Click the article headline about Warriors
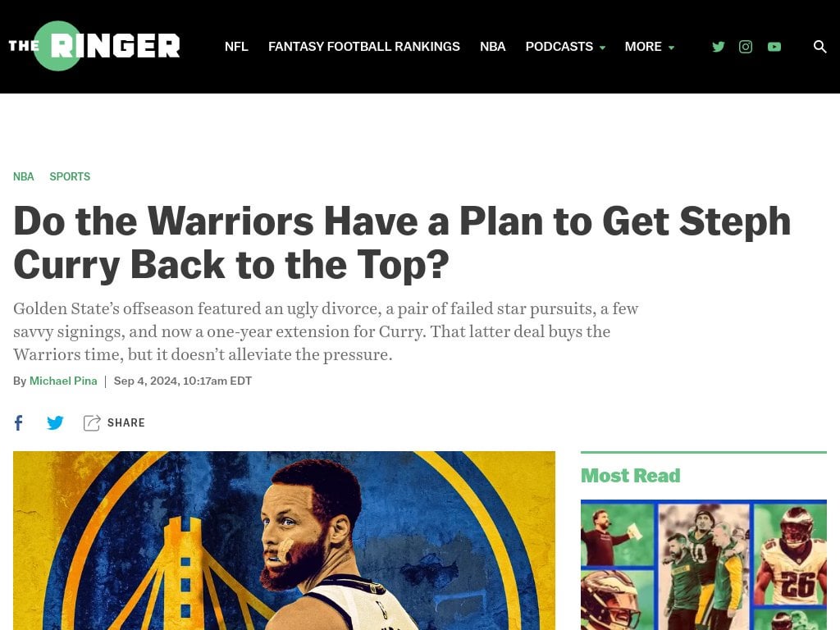 pyautogui.click(x=402, y=243)
